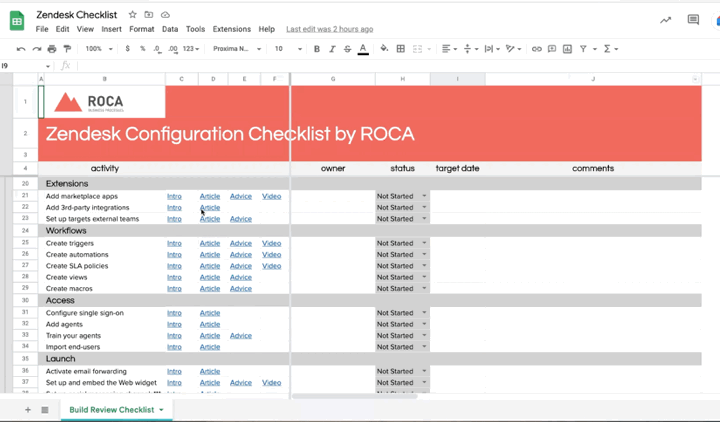Open Article link for Add 3rd-party integrations
Image resolution: width=720 pixels, height=422 pixels.
(210, 208)
